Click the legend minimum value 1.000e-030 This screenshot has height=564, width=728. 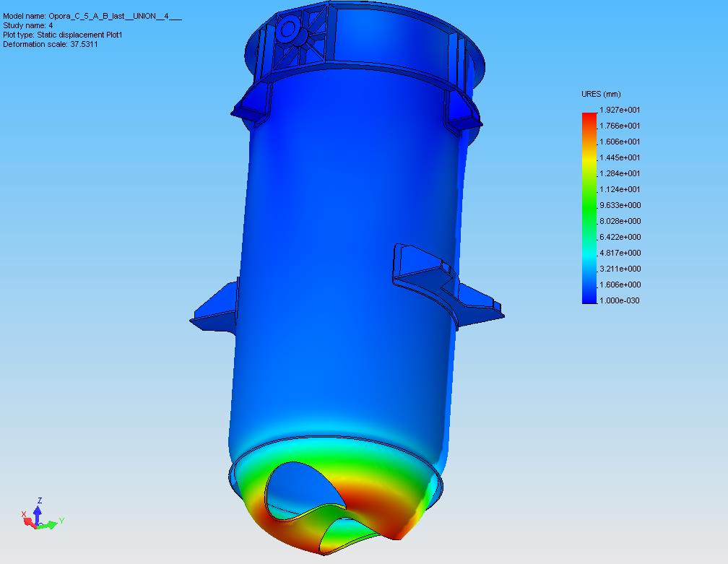620,300
